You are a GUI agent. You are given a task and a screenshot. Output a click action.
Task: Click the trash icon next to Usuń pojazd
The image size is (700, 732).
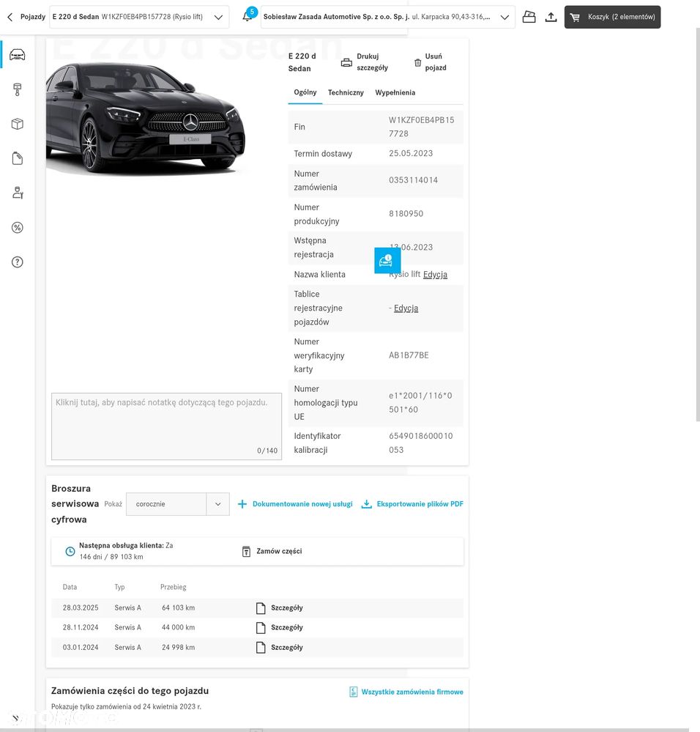418,62
